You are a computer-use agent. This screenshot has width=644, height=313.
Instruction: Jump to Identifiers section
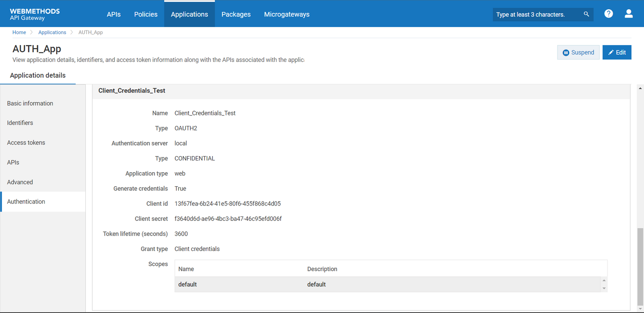click(x=20, y=123)
